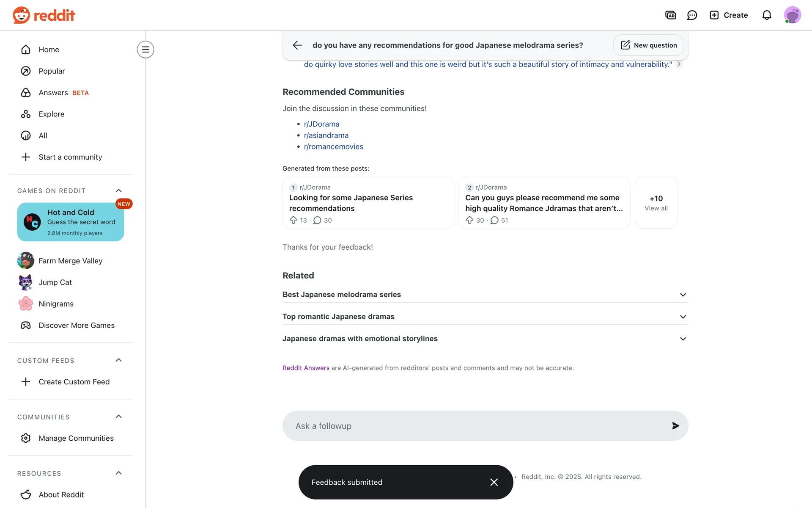This screenshot has height=508, width=812.
Task: Open the Hot and Cold game card
Action: pyautogui.click(x=71, y=222)
